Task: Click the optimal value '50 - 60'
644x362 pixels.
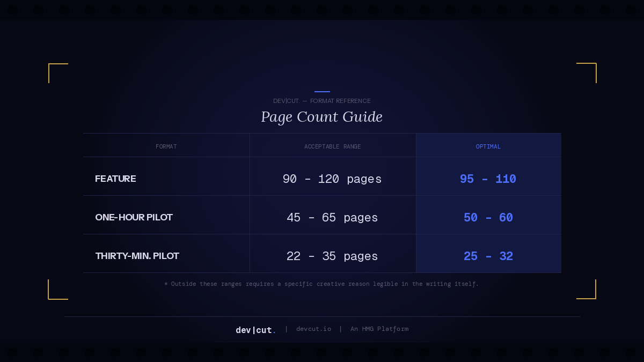Action: click(x=488, y=217)
